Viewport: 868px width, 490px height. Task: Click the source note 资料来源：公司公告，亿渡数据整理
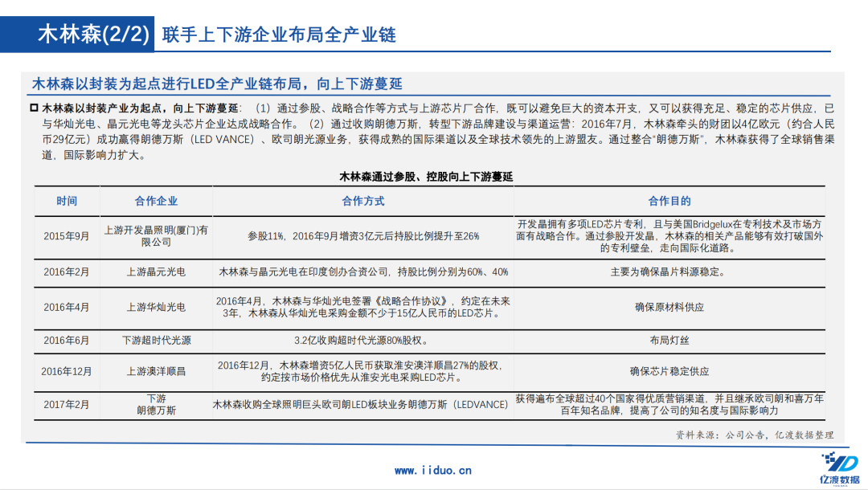(755, 435)
